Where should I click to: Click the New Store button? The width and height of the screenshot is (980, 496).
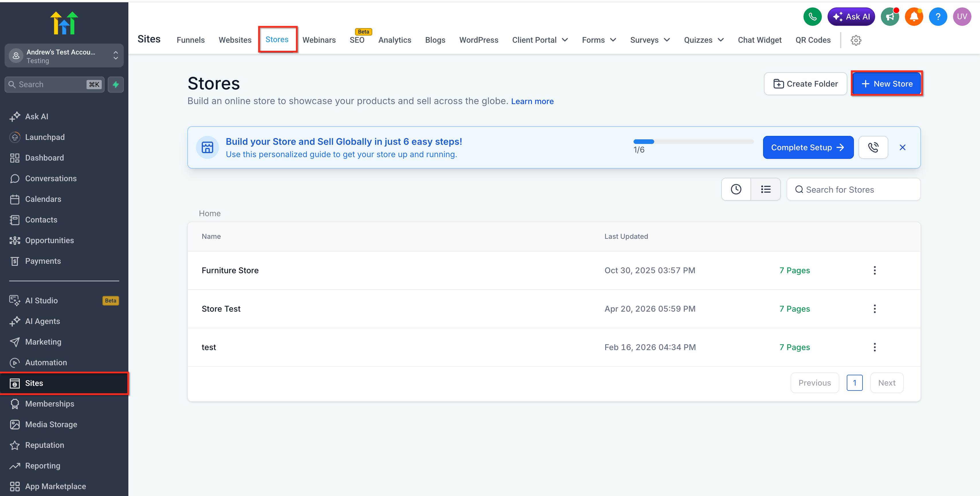(x=886, y=84)
